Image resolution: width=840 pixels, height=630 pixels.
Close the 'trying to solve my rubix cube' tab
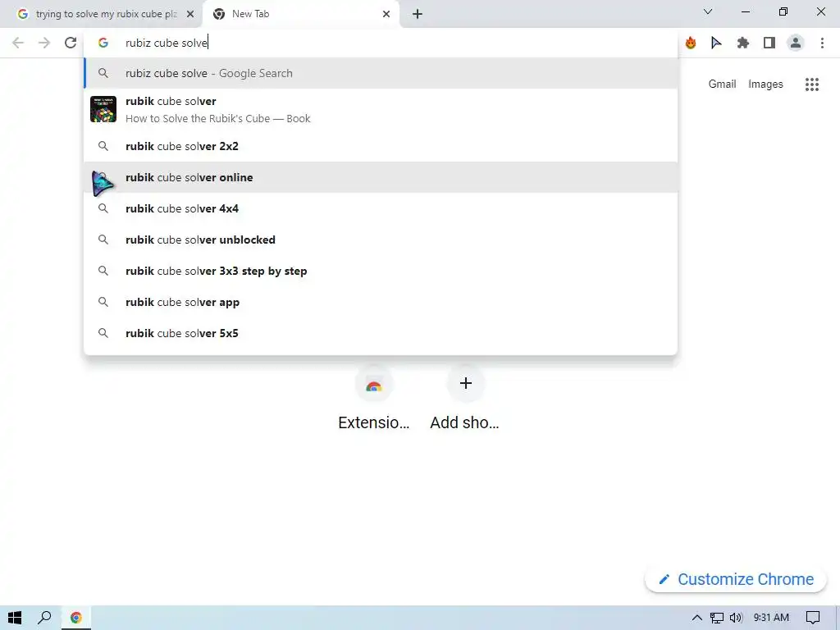190,14
